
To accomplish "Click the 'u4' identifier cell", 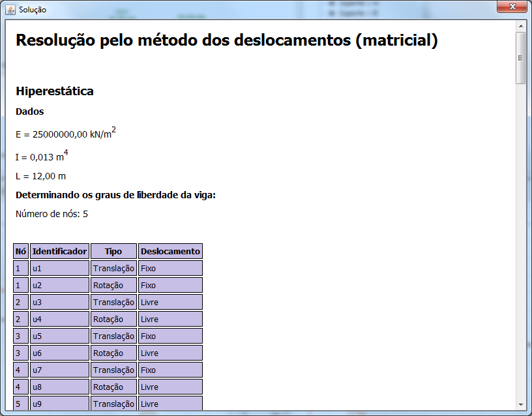I will click(x=60, y=319).
